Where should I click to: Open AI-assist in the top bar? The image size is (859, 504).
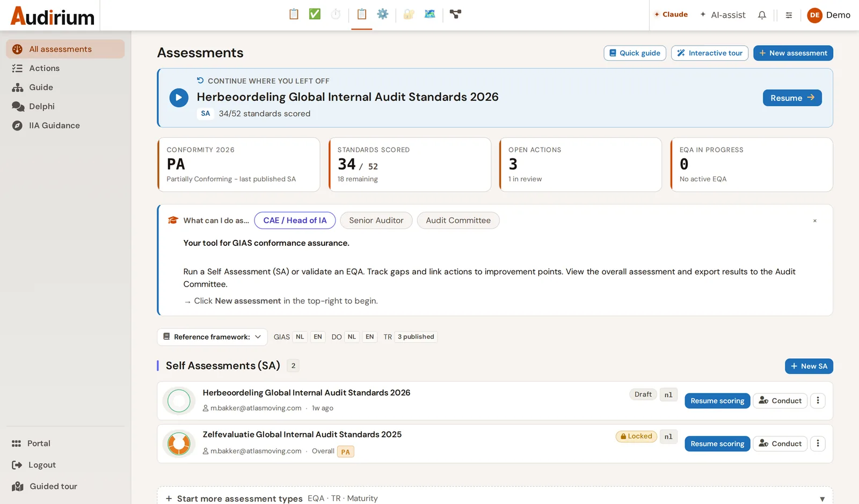tap(723, 15)
